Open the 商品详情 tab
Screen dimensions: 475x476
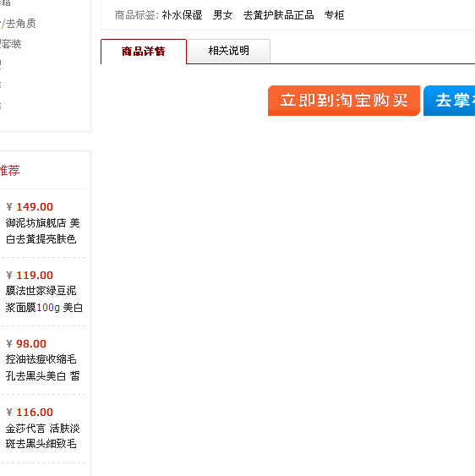[143, 52]
